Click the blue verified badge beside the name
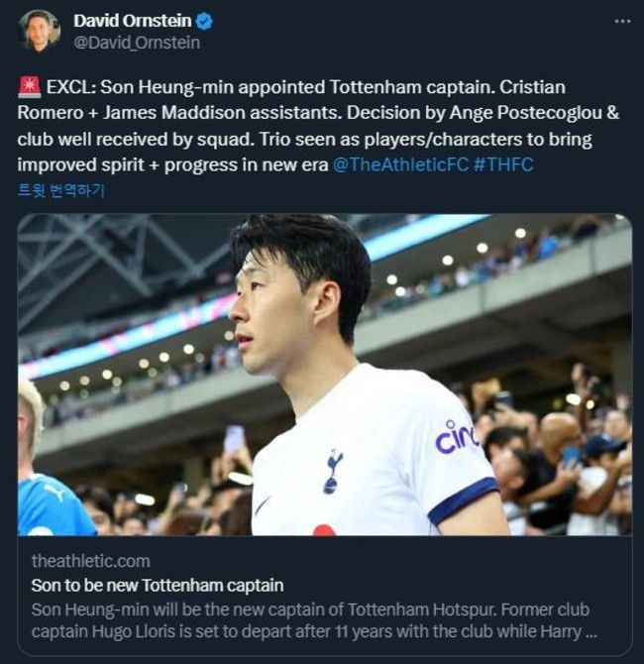The width and height of the screenshot is (644, 664). click(205, 21)
